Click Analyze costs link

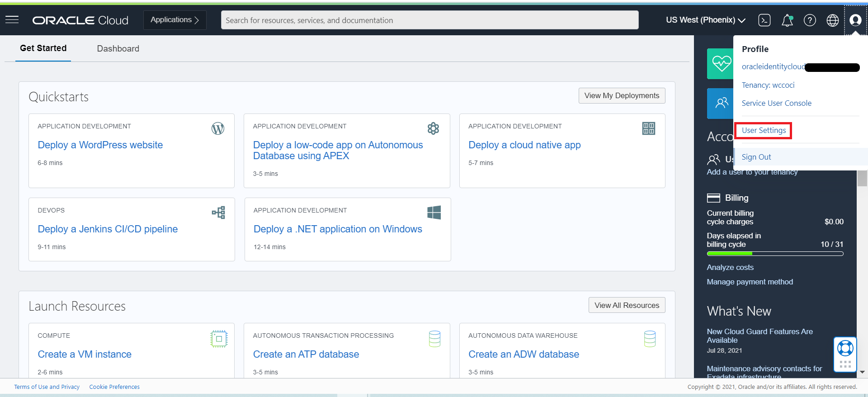click(730, 267)
